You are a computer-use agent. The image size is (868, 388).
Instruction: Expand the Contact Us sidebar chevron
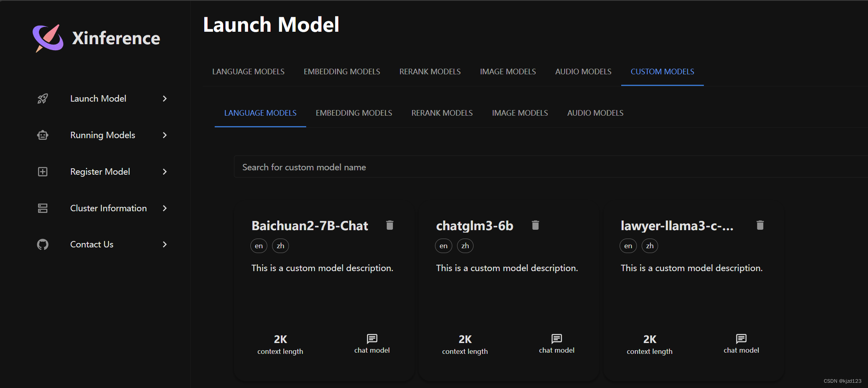(x=165, y=244)
